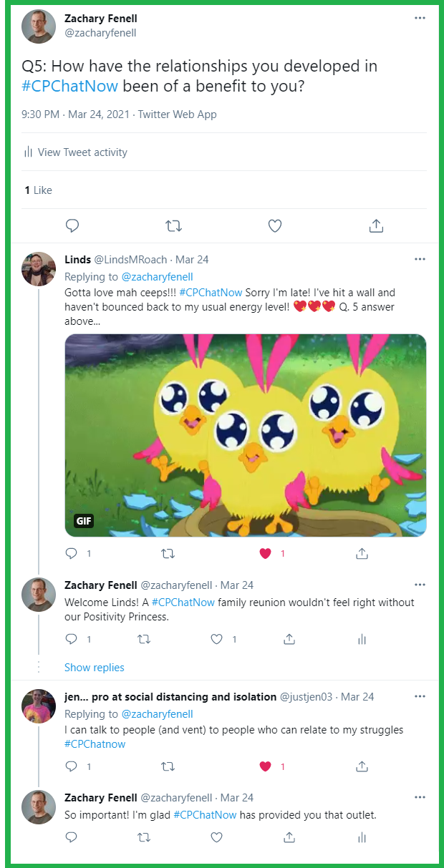Open the reply icon on Zachary's Q5 tweet
The width and height of the screenshot is (444, 868).
tap(72, 225)
